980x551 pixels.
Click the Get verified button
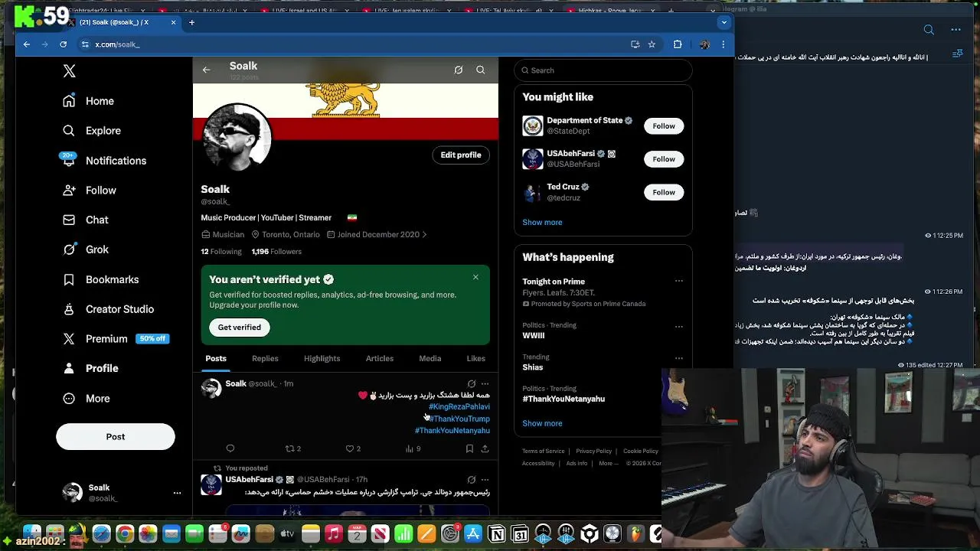pos(240,328)
